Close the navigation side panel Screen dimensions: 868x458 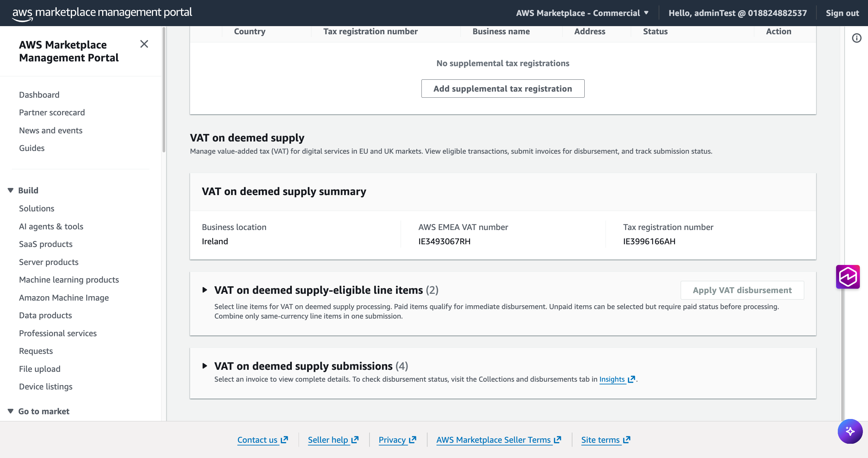(x=144, y=44)
